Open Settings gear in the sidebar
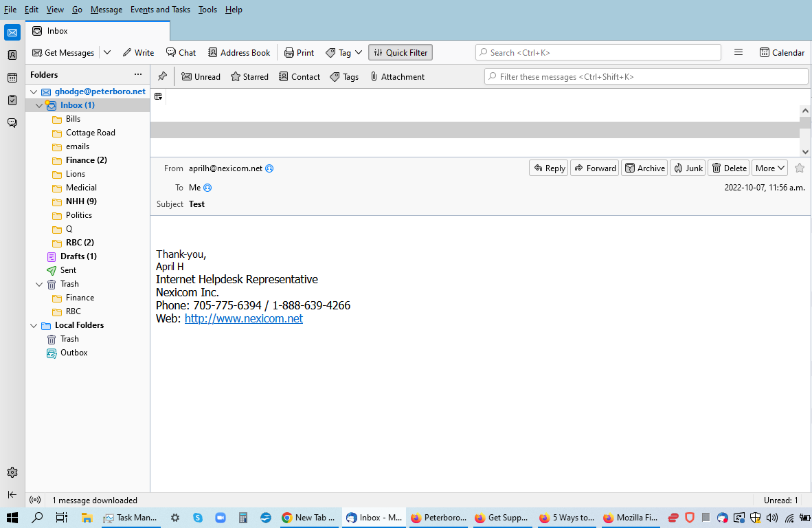This screenshot has height=528, width=812. click(12, 472)
